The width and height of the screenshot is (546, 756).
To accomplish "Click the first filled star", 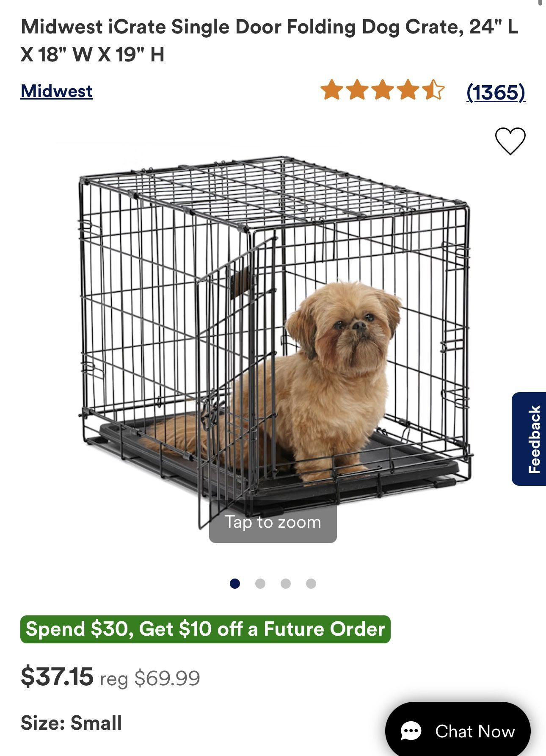I will 332,90.
